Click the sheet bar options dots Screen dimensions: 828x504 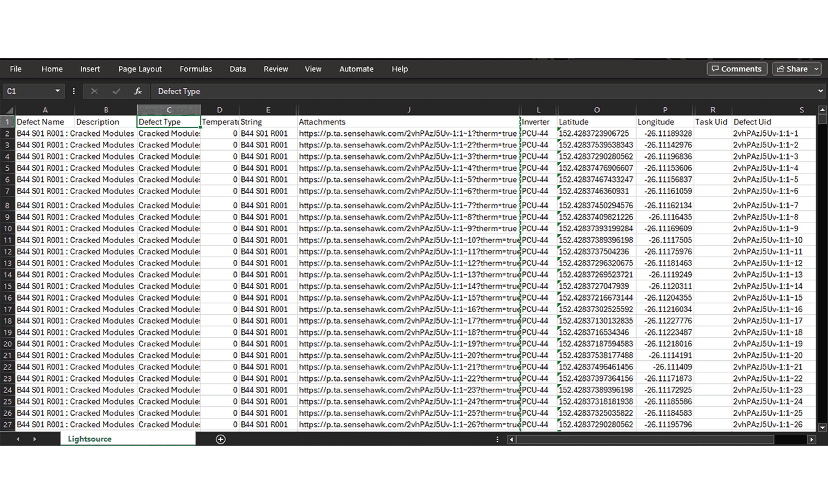coord(497,439)
